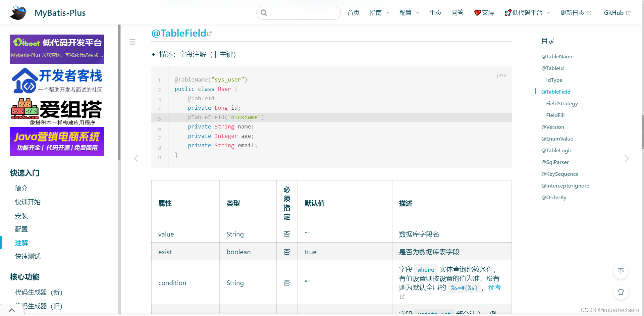This screenshot has height=316, width=644.
Task: Go to previous page arrow
Action: [x=136, y=158]
